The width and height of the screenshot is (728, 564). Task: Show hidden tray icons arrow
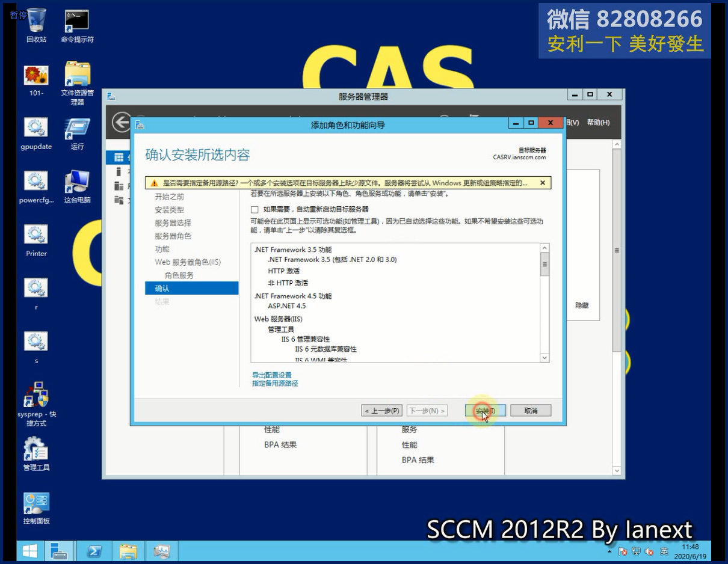click(x=609, y=551)
